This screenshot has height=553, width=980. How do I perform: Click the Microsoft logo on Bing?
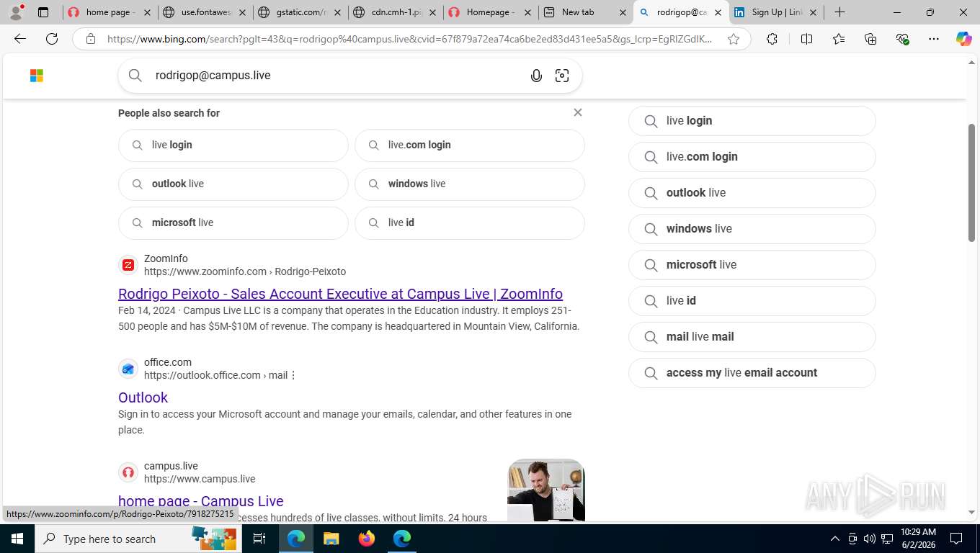point(37,76)
